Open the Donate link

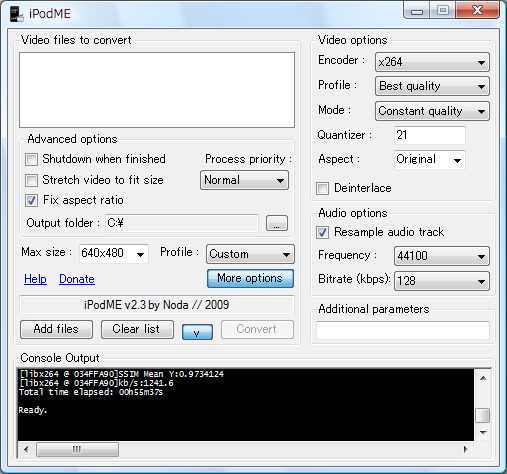(x=77, y=279)
